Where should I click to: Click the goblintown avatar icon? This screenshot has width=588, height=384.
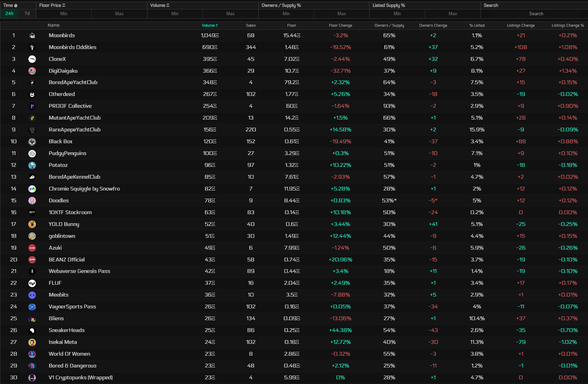tap(32, 236)
